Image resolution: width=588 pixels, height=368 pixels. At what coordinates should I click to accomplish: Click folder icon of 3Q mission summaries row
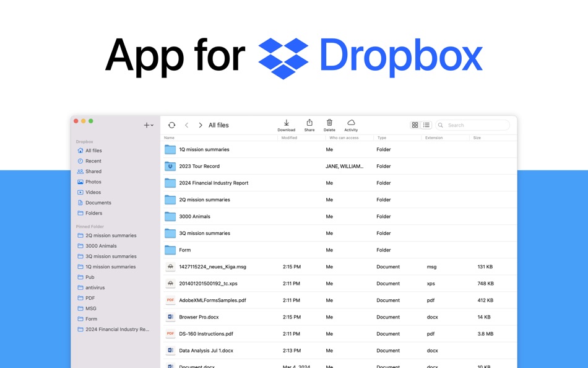click(x=170, y=233)
